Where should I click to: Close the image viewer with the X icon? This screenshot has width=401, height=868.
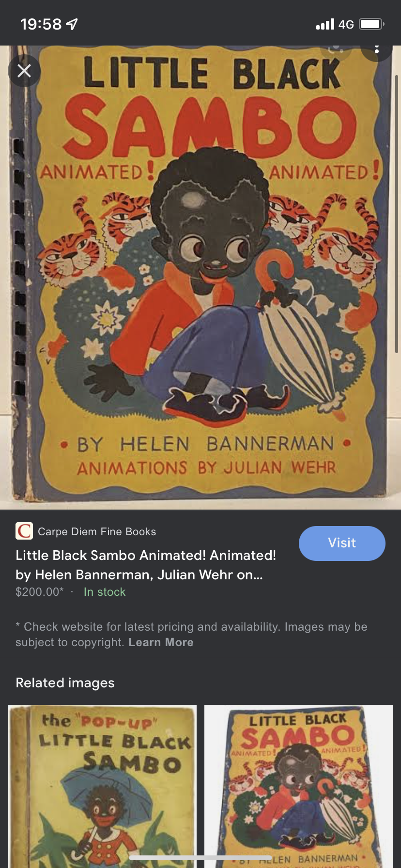[x=24, y=71]
